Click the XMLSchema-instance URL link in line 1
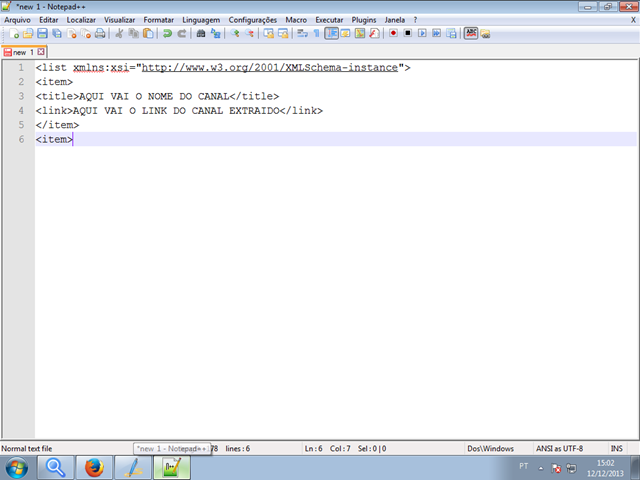The height and width of the screenshot is (480, 640). [269, 67]
